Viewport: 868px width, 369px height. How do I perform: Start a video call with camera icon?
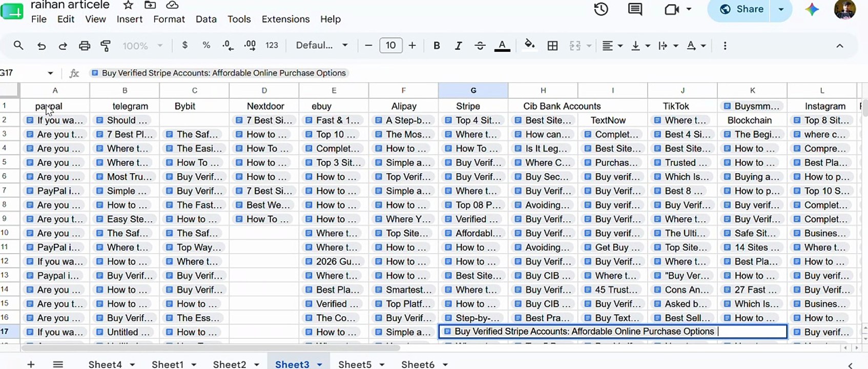tap(671, 9)
